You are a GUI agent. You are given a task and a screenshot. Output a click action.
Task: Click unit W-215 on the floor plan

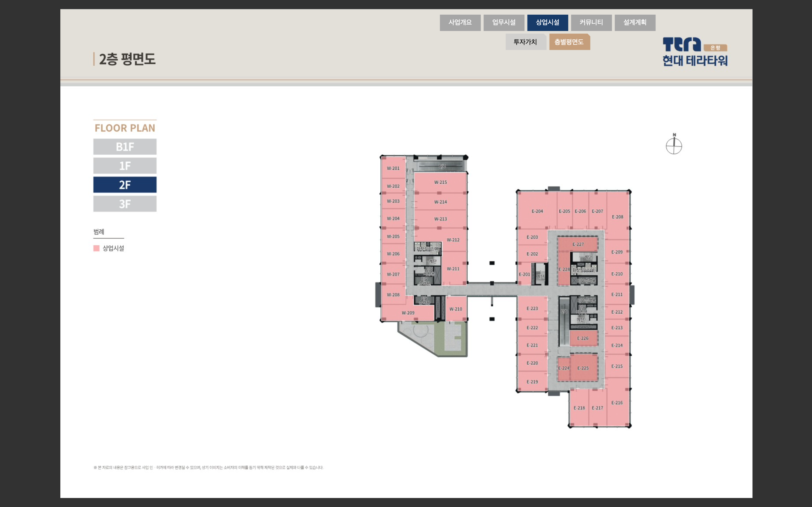pyautogui.click(x=440, y=183)
